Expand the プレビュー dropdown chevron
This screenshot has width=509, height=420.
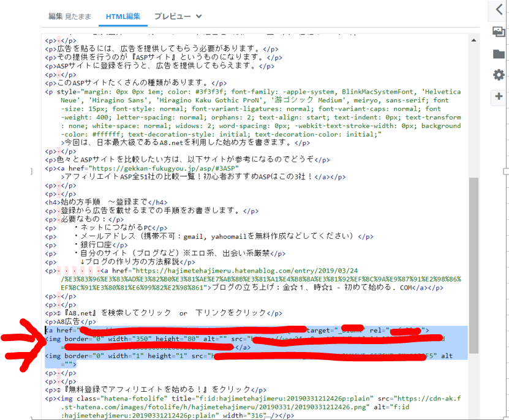click(198, 17)
